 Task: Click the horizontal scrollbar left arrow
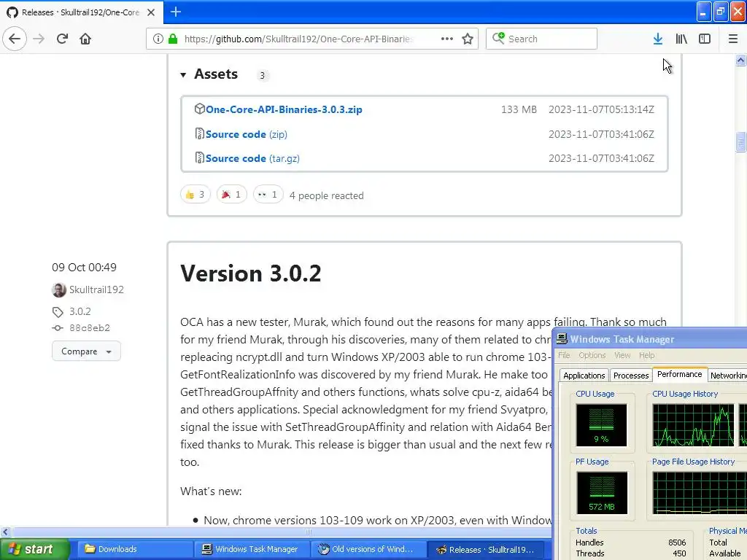(x=6, y=532)
